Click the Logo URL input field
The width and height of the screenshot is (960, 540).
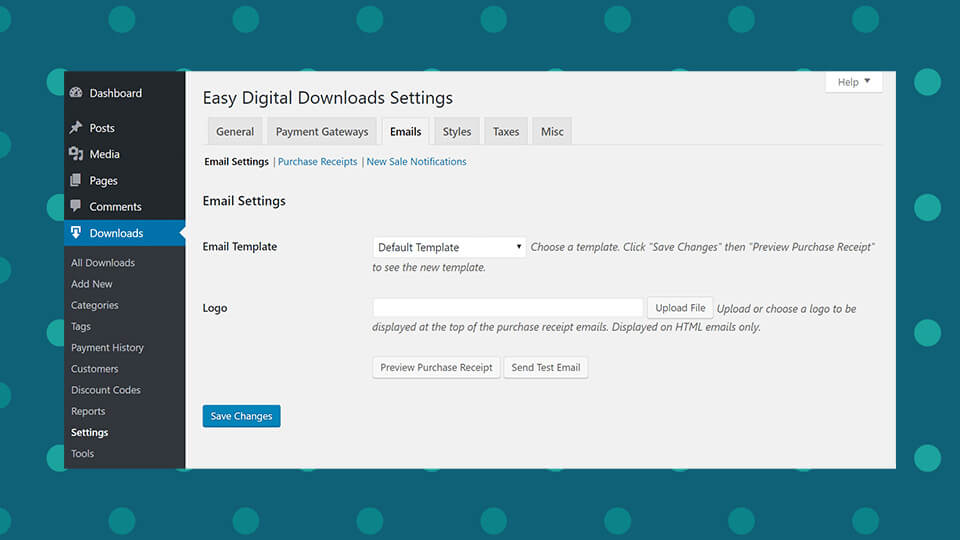pyautogui.click(x=508, y=307)
